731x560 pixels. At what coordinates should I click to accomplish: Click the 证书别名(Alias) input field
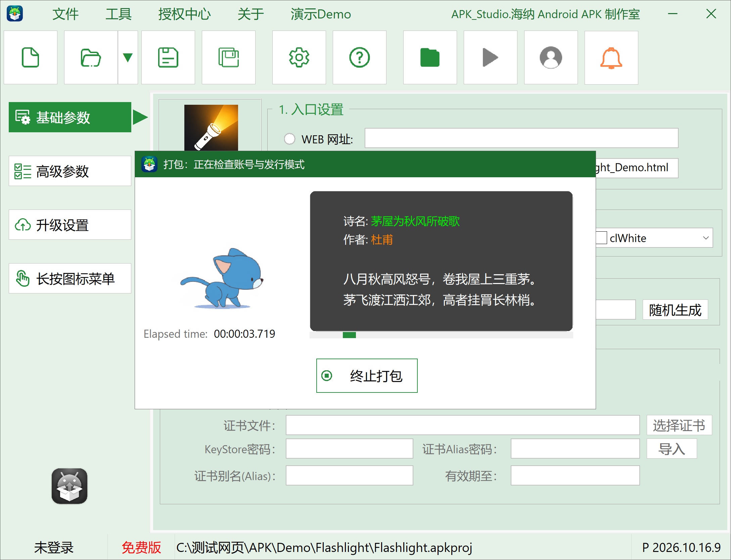point(350,475)
